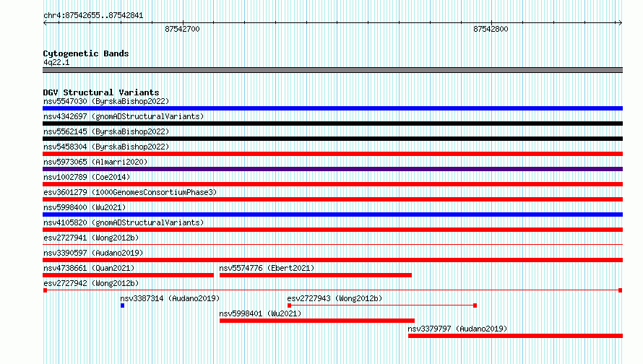Click right red endpoint square of esv2727942
The image size is (643, 364).
click(621, 290)
